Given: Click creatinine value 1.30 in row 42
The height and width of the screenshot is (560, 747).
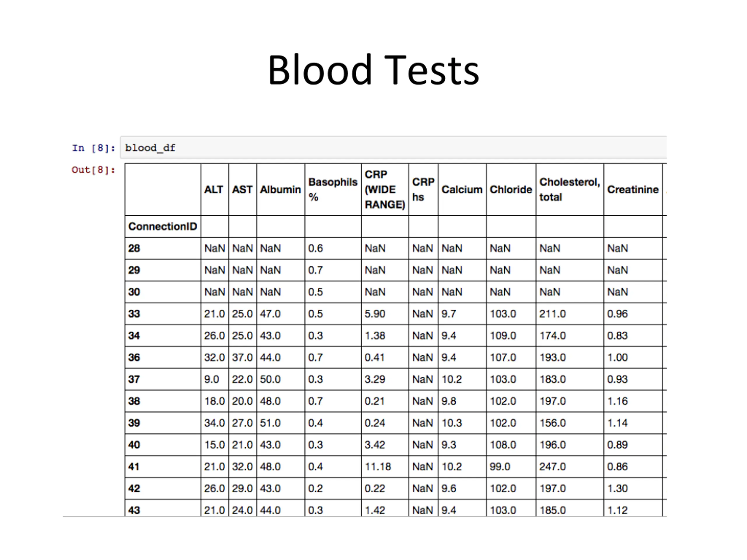Looking at the screenshot, I should click(x=617, y=489).
